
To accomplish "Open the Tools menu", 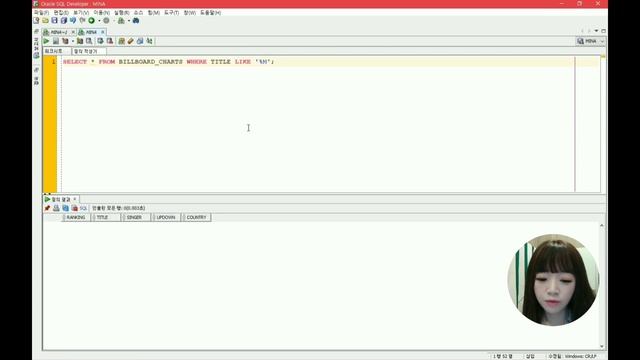I will point(171,13).
